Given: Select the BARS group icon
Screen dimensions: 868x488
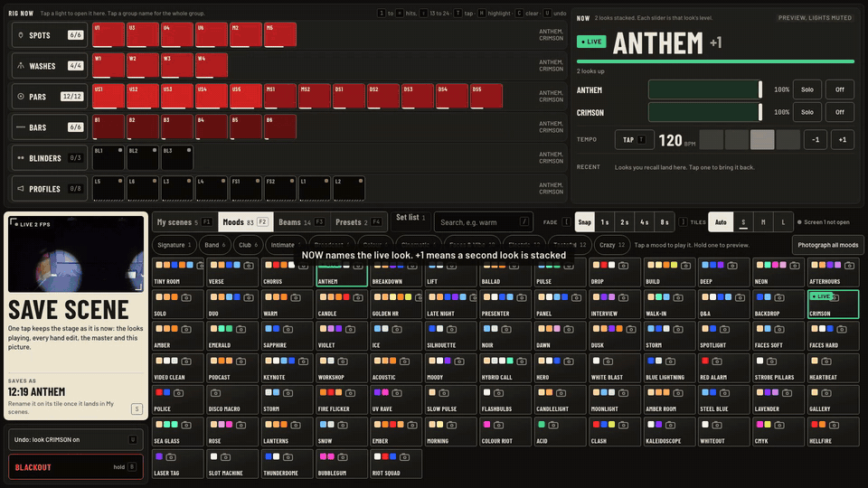Looking at the screenshot, I should tap(21, 127).
